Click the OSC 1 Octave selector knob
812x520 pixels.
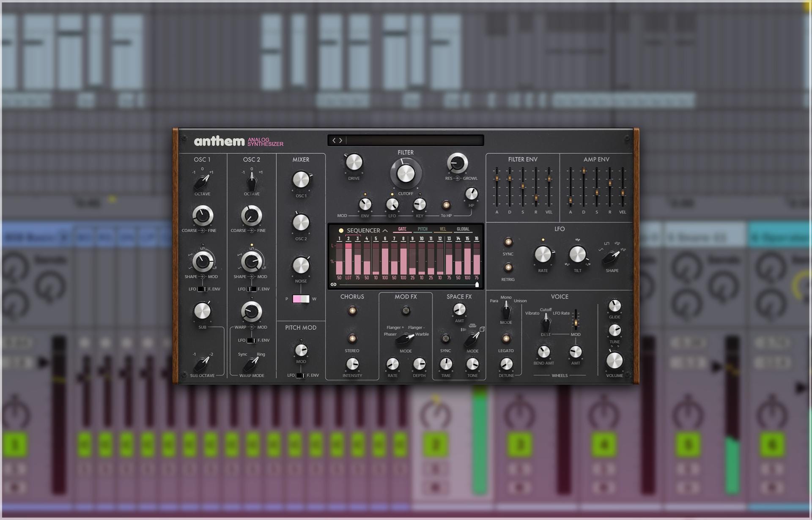202,182
